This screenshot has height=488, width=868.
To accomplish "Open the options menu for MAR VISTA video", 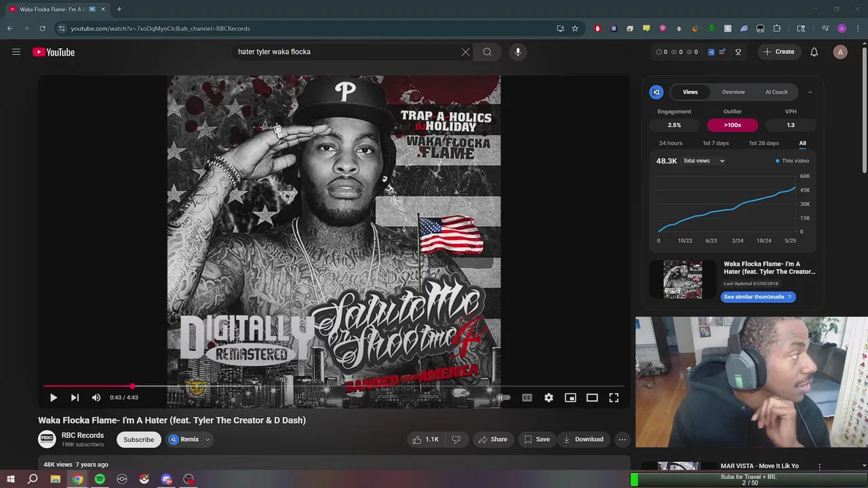I will click(x=819, y=466).
